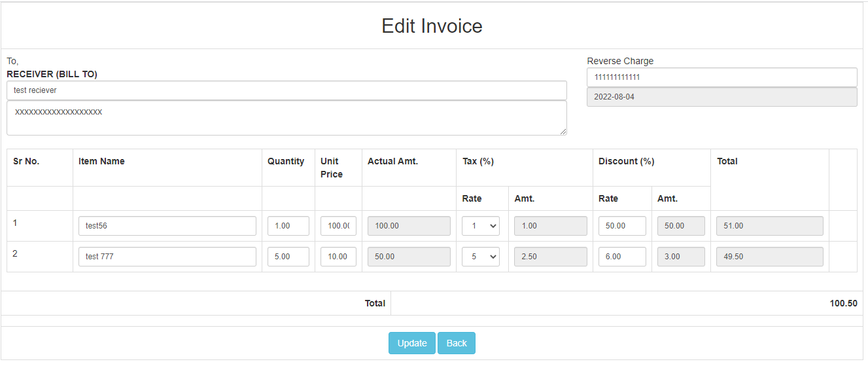Click the 'Quantity' column header

[x=286, y=161]
